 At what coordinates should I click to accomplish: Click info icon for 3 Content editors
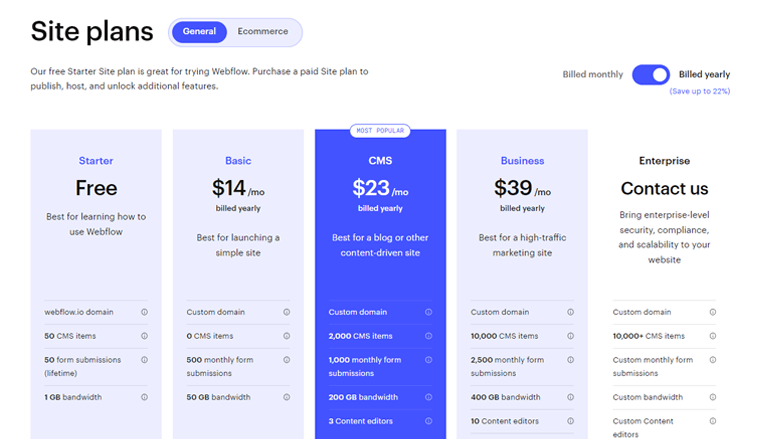[428, 421]
